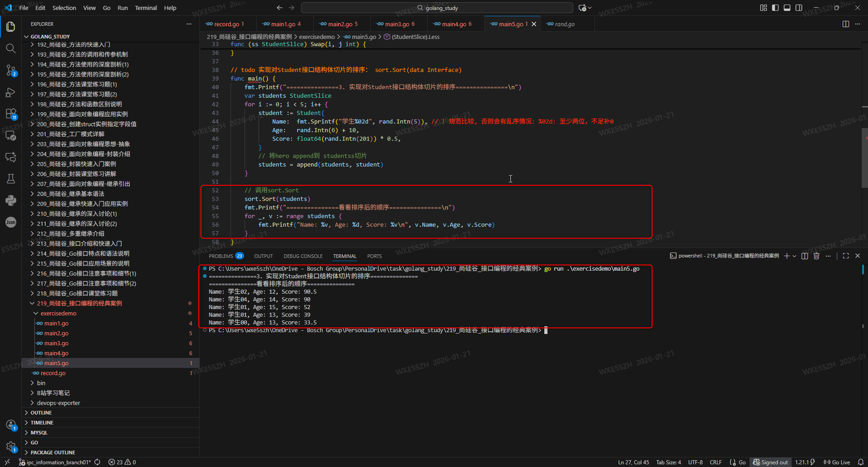868x467 pixels.
Task: Change the UTF-8 encoding setting
Action: pyautogui.click(x=695, y=462)
